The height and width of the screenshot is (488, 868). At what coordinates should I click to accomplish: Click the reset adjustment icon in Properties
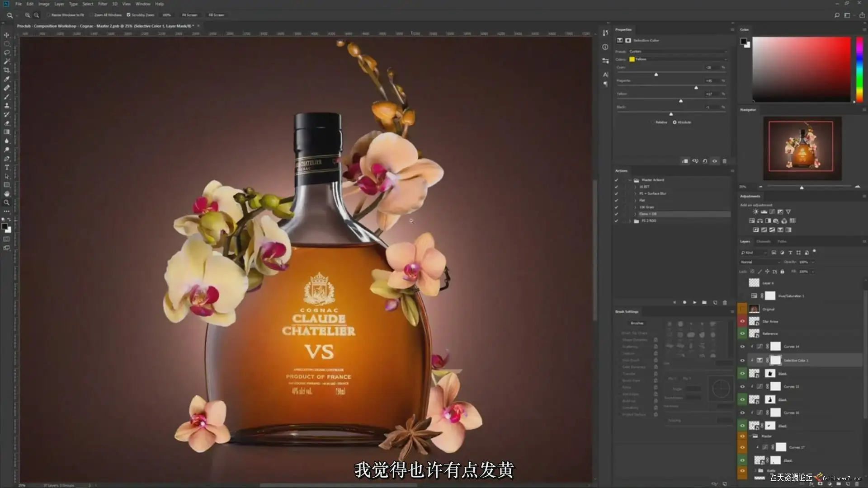coord(705,161)
